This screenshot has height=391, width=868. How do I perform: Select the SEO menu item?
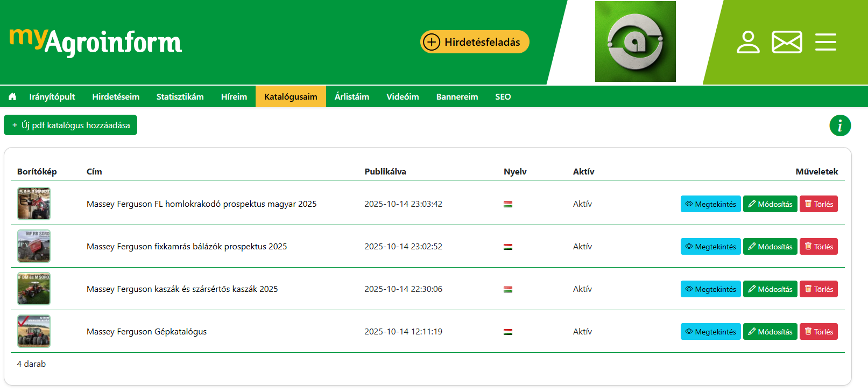(503, 97)
